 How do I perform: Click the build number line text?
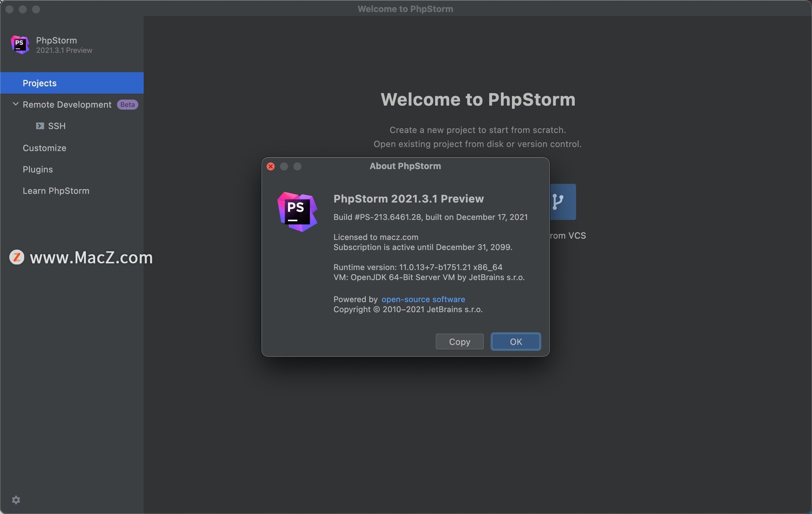click(430, 217)
